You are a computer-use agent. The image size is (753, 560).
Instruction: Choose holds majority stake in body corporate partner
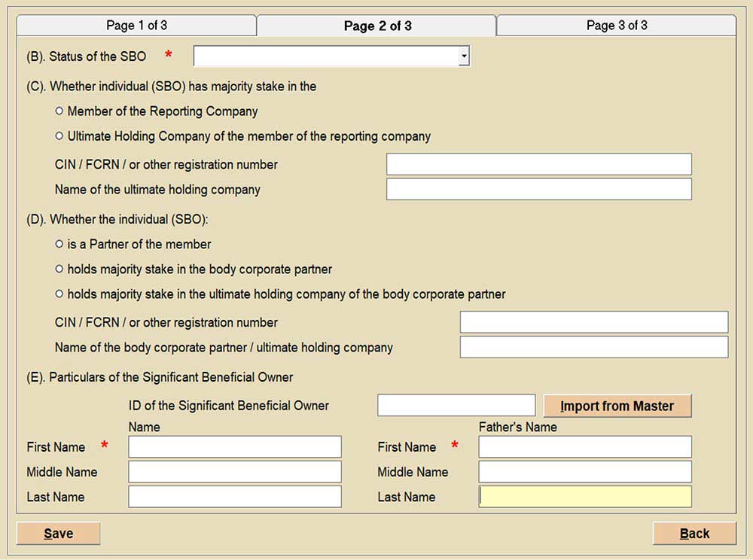[x=59, y=269]
